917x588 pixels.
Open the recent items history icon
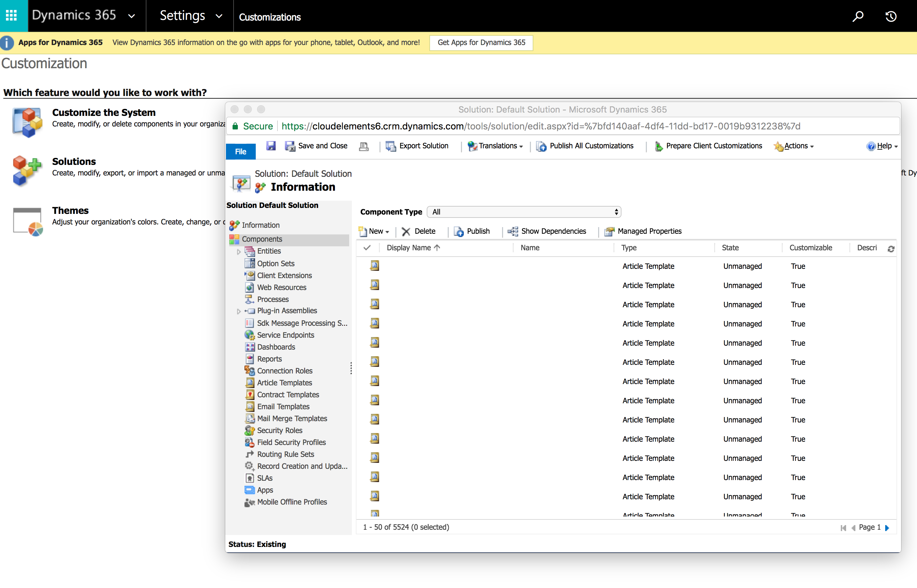[890, 16]
